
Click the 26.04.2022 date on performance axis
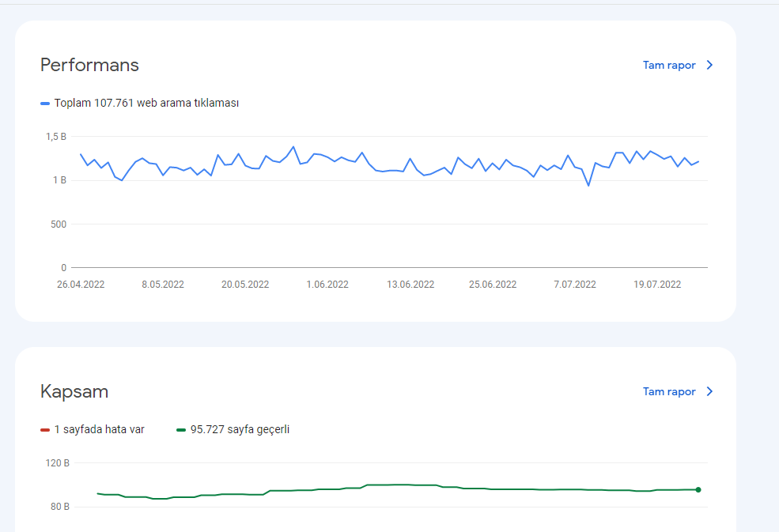tap(81, 284)
